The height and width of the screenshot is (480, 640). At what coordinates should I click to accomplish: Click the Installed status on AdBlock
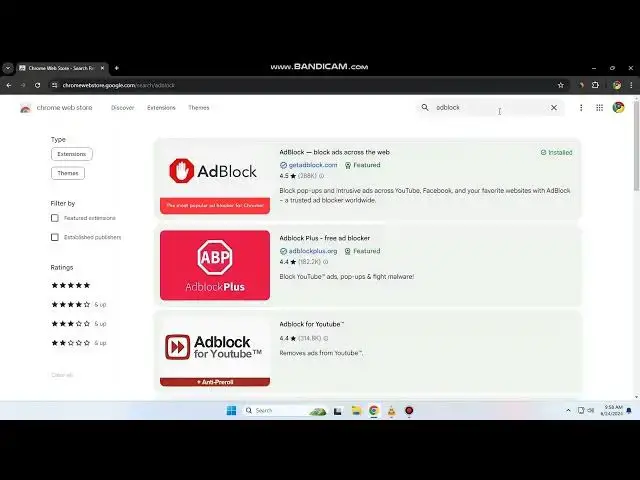[x=556, y=152]
